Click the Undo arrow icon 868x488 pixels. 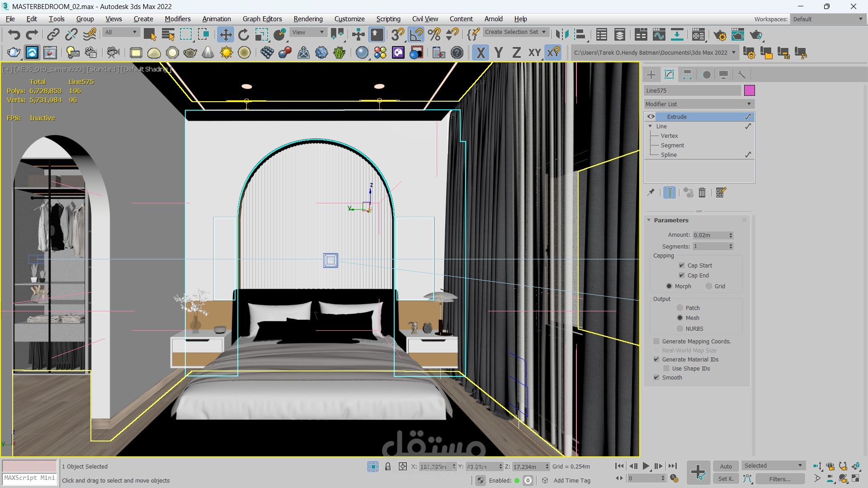(x=14, y=34)
